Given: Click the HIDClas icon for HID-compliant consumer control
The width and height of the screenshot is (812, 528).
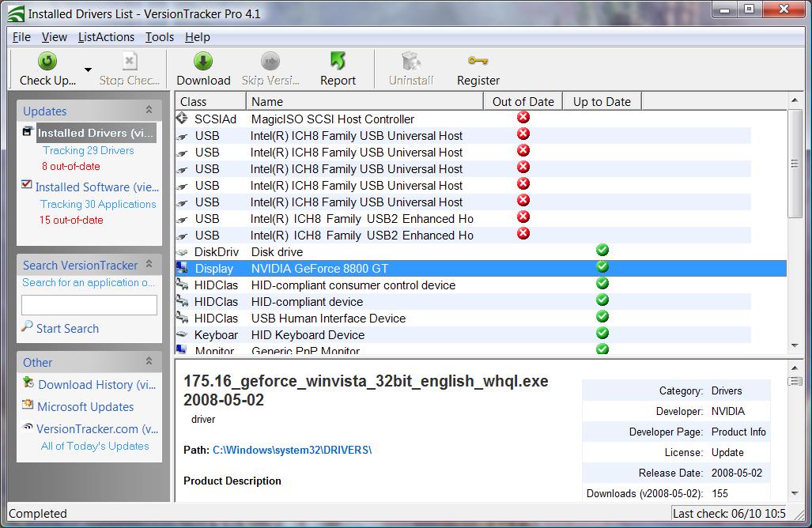Looking at the screenshot, I should coord(182,285).
